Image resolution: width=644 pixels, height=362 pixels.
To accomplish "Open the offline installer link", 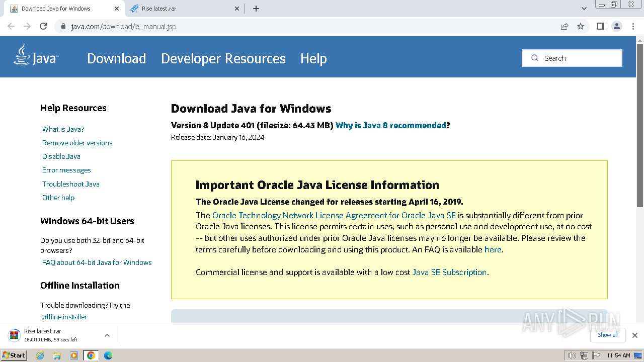I will pos(64,317).
